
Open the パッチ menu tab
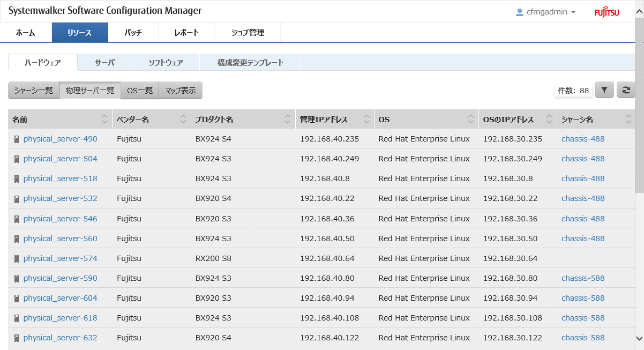pos(133,32)
